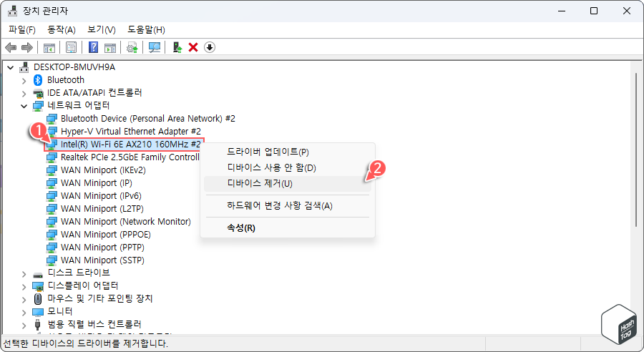
Task: Click Scan for hardware changes monitor icon
Action: [x=155, y=48]
